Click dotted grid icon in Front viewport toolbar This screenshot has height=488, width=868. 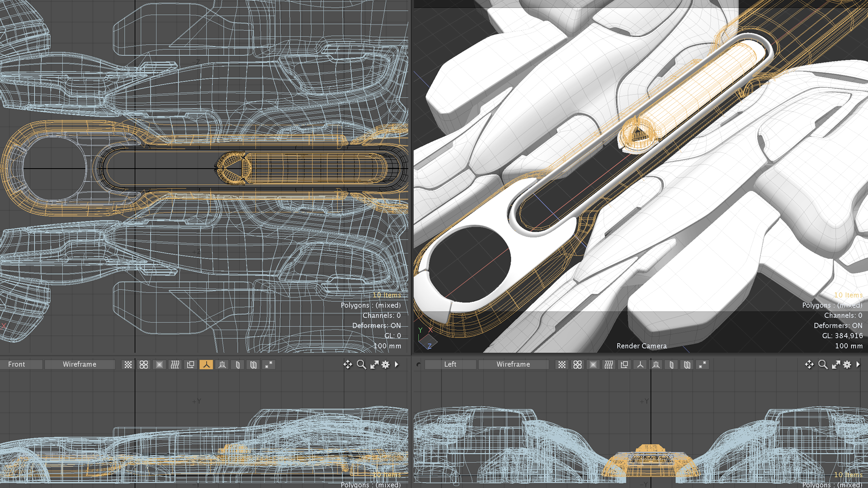128,365
